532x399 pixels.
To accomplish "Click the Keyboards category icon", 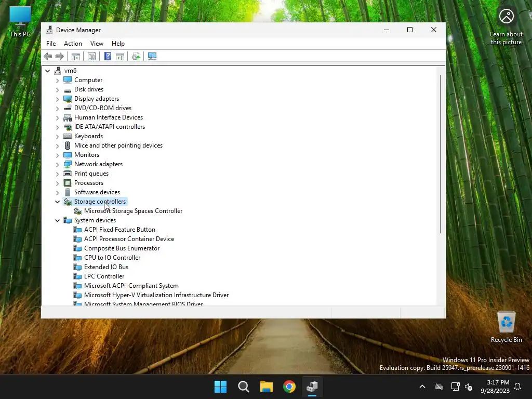I will click(x=68, y=136).
